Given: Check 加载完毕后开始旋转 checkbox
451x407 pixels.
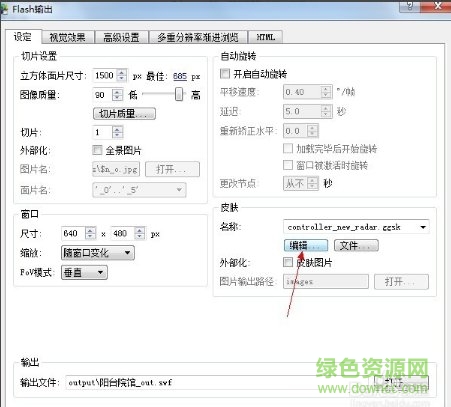Looking at the screenshot, I should click(288, 148).
